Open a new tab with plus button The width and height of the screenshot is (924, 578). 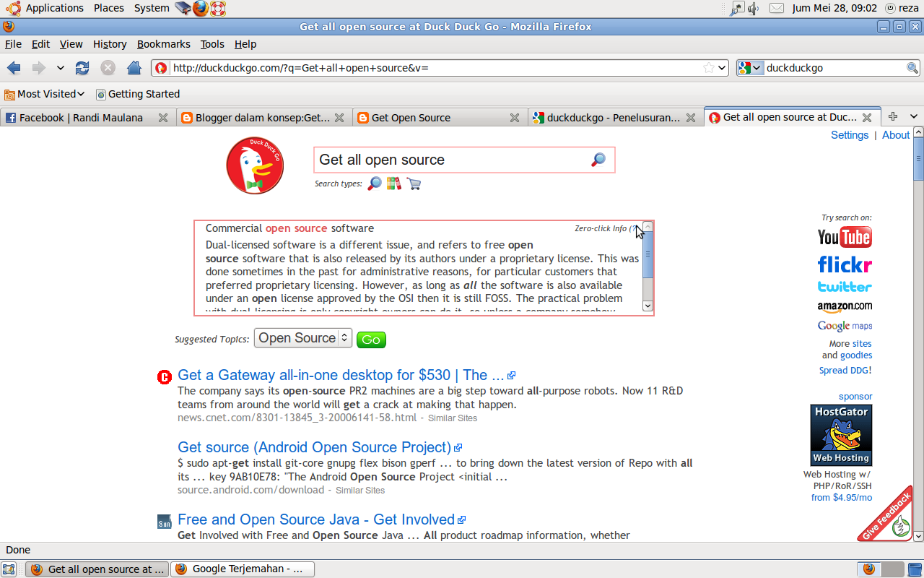coord(893,116)
